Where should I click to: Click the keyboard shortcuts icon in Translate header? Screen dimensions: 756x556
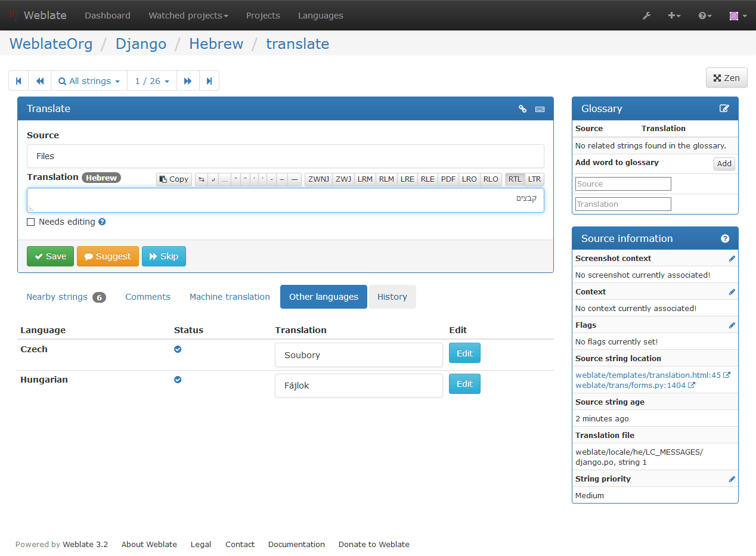tap(540, 109)
